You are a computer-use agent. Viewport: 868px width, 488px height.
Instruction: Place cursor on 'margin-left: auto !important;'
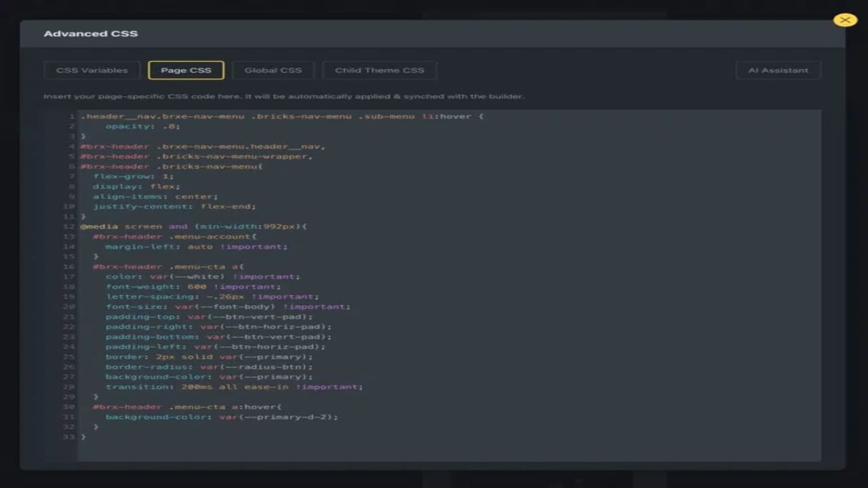point(196,247)
